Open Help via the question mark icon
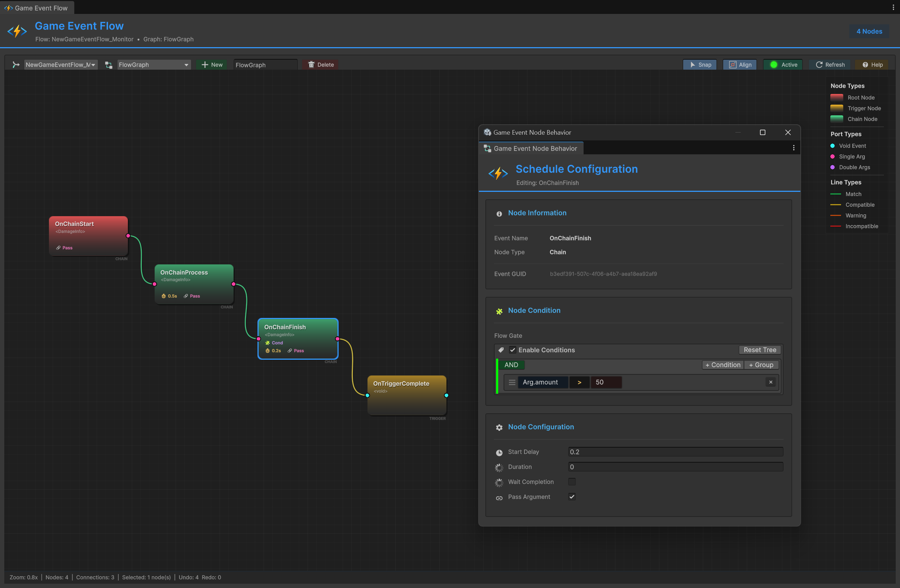Image resolution: width=900 pixels, height=588 pixels. [866, 64]
